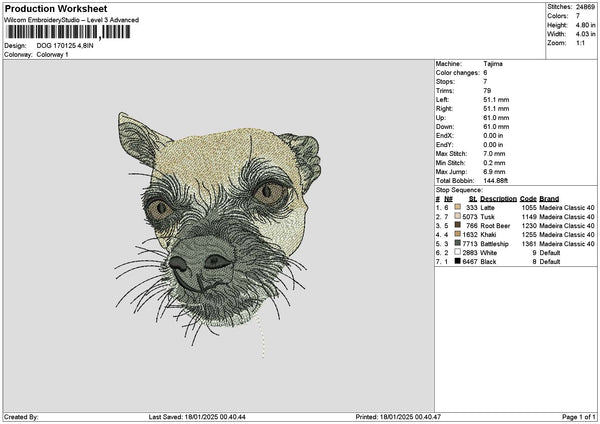Click the 'Khaki' description text

tap(488, 235)
